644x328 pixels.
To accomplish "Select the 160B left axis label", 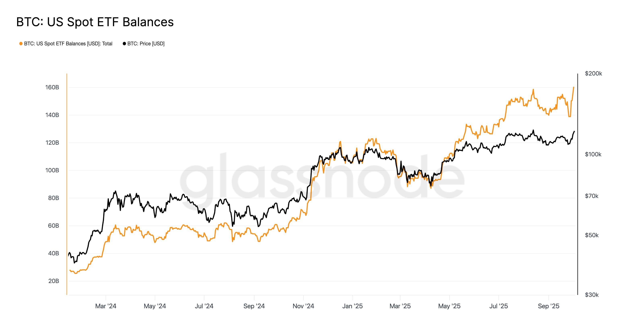I will point(52,88).
